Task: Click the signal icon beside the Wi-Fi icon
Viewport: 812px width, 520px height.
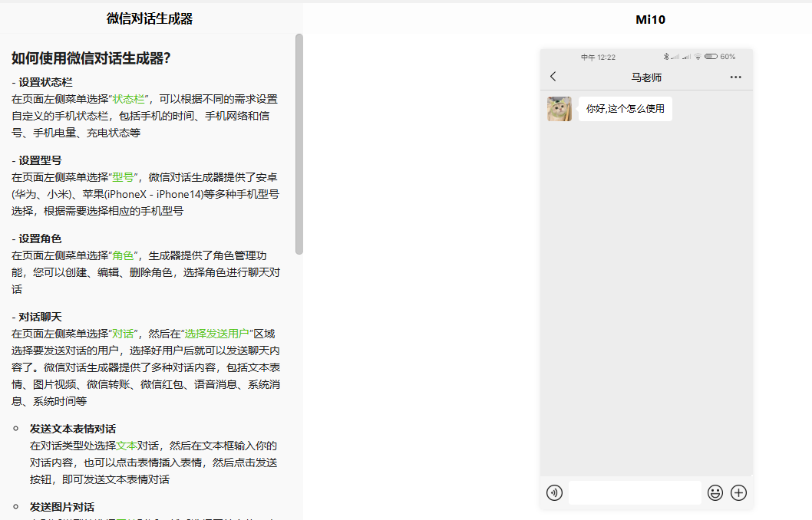Action: tap(686, 57)
